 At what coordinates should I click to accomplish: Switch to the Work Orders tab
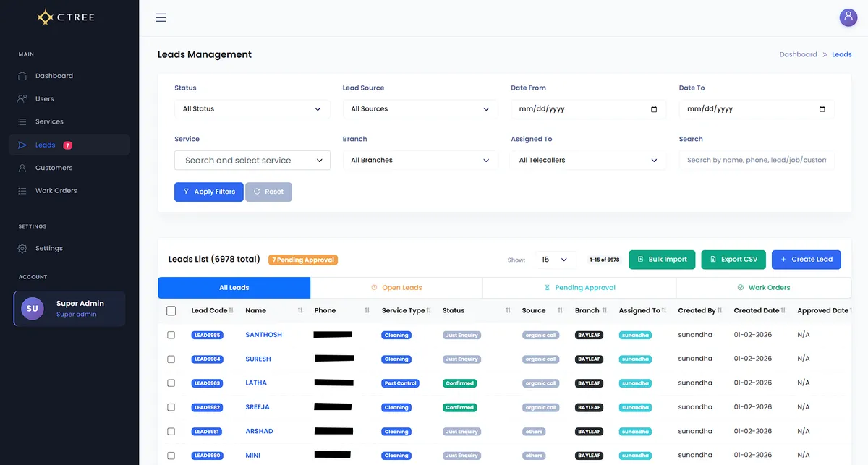click(x=764, y=288)
